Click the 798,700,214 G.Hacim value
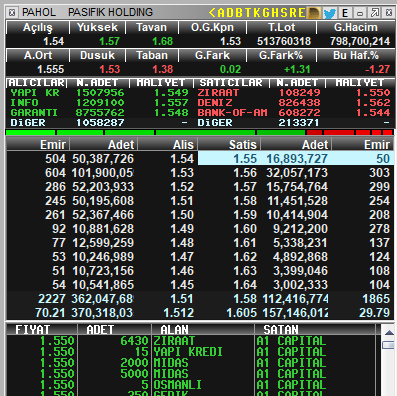The height and width of the screenshot is (396, 397). click(360, 41)
